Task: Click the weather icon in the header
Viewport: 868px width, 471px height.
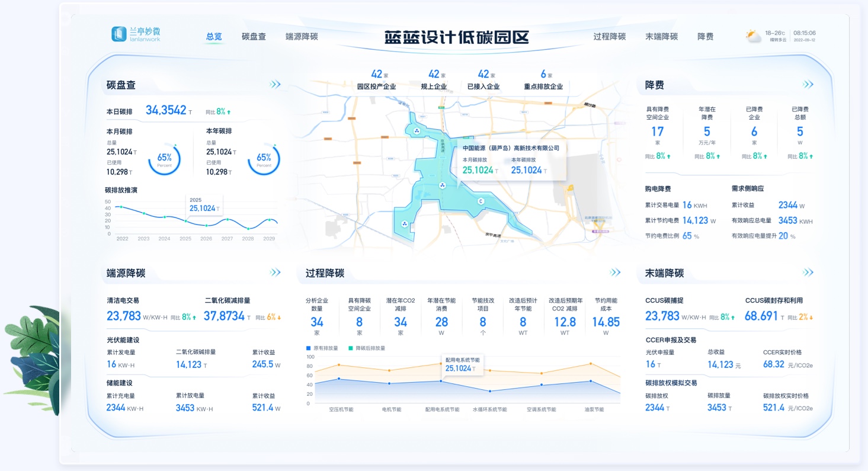Action: (x=752, y=34)
